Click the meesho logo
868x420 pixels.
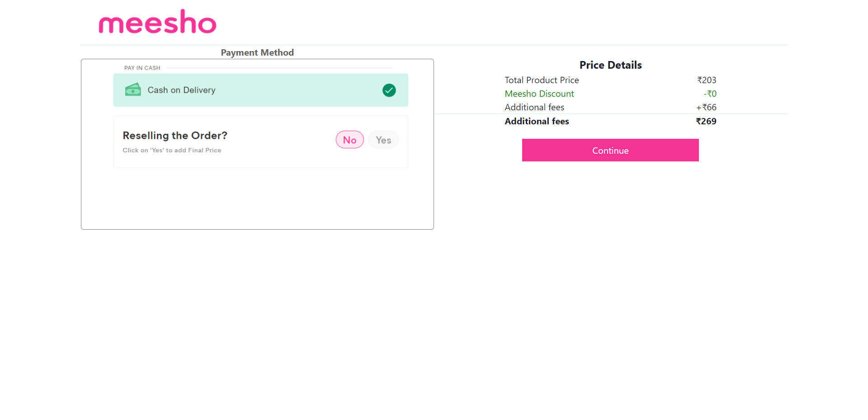pos(157,21)
